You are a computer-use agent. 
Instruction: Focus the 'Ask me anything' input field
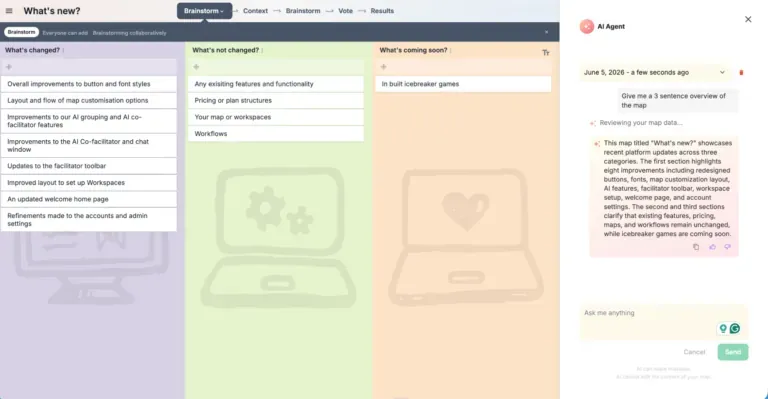(664, 322)
